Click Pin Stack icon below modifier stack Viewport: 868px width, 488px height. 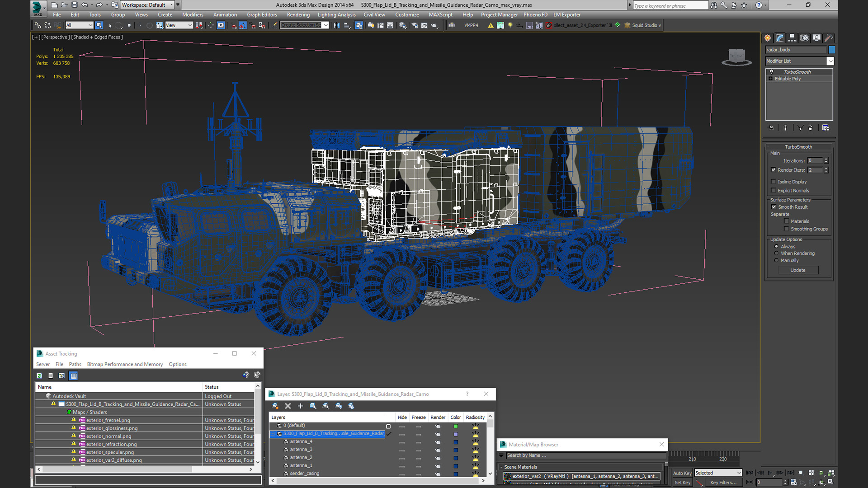(771, 128)
